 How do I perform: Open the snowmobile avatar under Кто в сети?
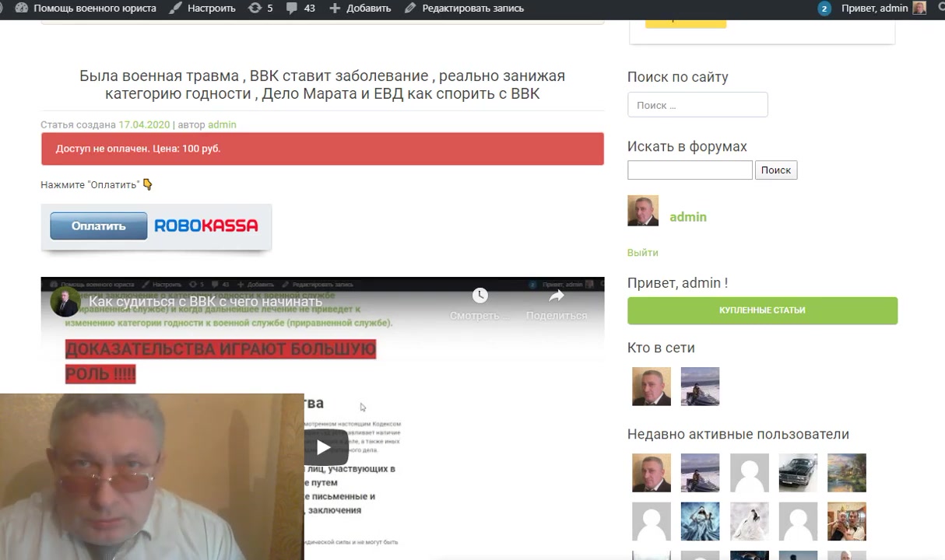(701, 387)
